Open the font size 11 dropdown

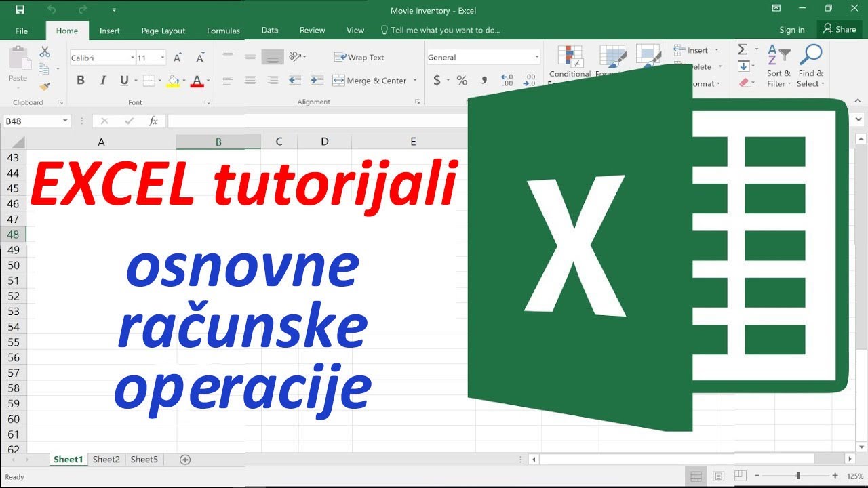click(x=163, y=58)
